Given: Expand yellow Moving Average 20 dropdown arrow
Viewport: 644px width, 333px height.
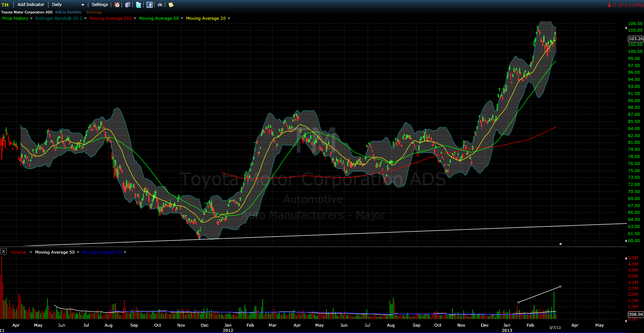Looking at the screenshot, I should (229, 18).
